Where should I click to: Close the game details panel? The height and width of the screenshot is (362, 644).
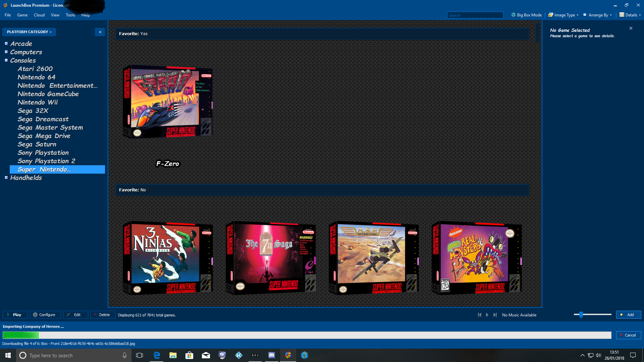click(631, 28)
